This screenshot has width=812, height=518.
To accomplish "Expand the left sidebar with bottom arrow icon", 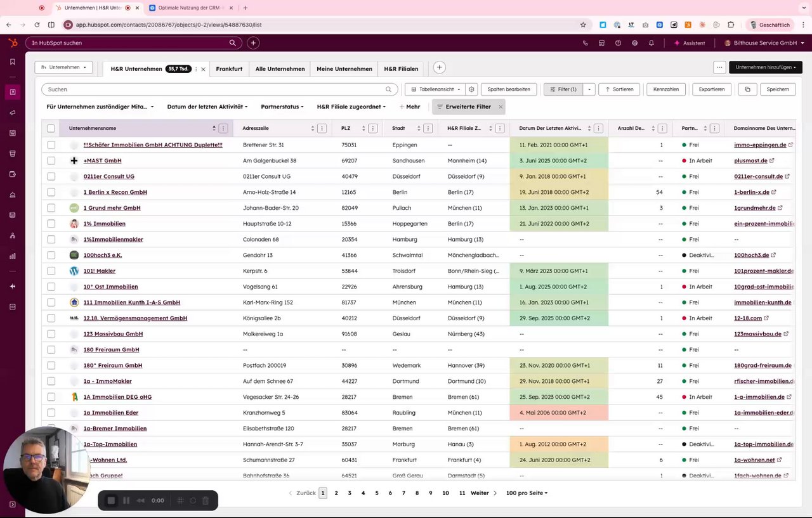I will [12, 505].
